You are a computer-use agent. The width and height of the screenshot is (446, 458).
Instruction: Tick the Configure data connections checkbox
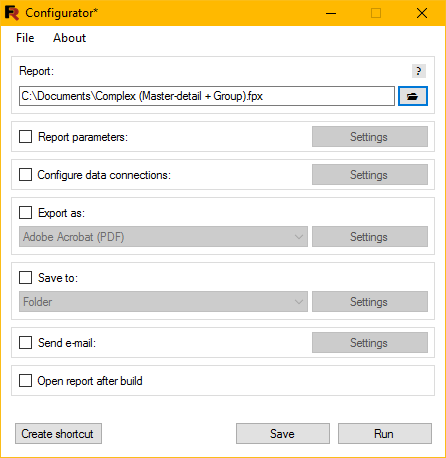tap(26, 175)
